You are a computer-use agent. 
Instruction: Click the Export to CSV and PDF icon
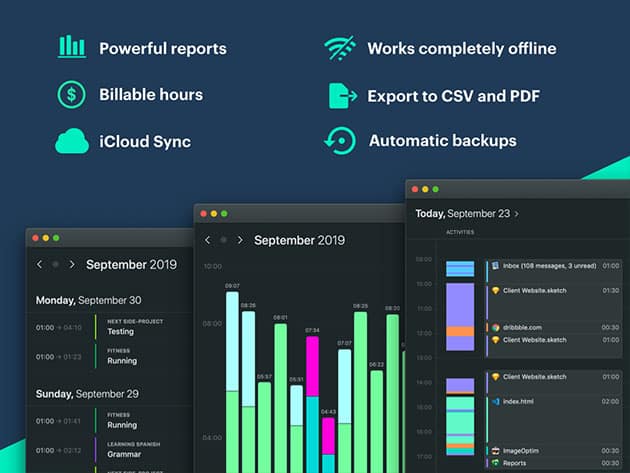(342, 95)
